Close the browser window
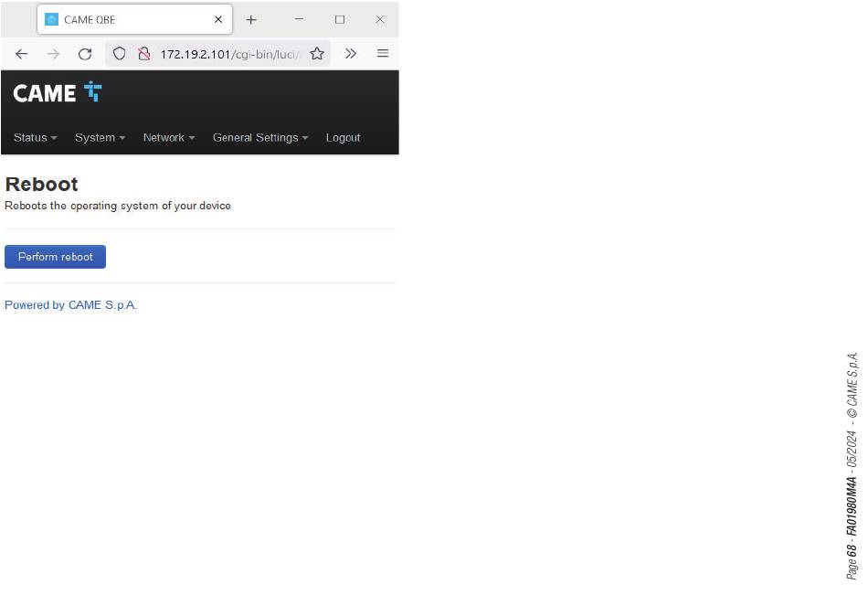The width and height of the screenshot is (868, 595). click(x=380, y=19)
